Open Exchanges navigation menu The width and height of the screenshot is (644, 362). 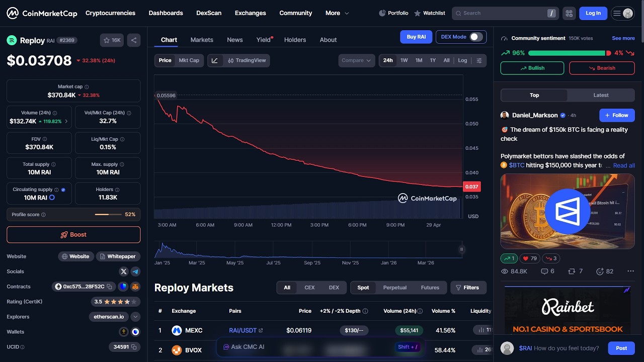pyautogui.click(x=250, y=13)
